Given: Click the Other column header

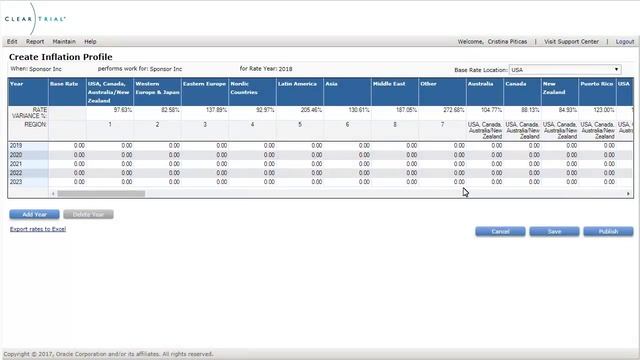Looking at the screenshot, I should tap(442, 92).
